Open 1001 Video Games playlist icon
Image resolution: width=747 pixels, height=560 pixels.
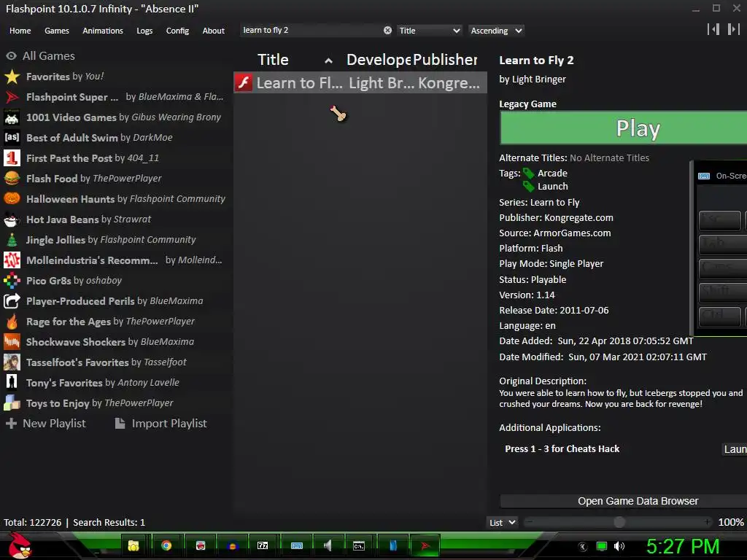[x=12, y=117]
